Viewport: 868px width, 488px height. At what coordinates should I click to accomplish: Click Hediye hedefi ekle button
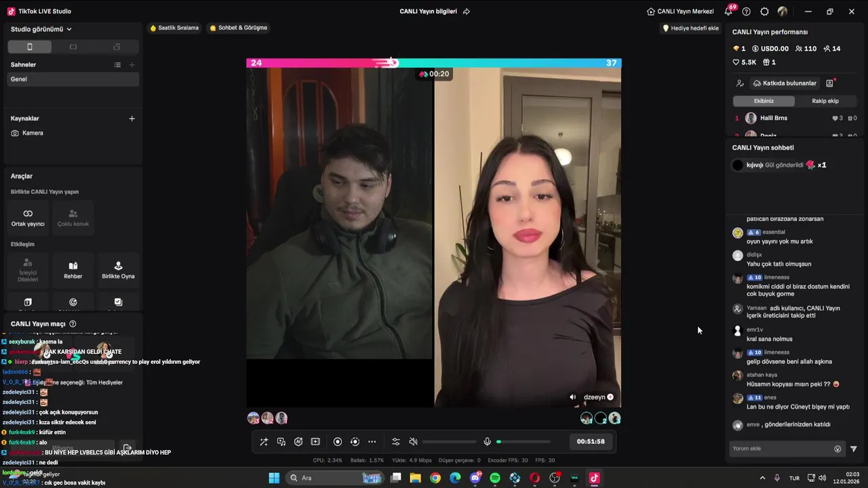tap(690, 28)
